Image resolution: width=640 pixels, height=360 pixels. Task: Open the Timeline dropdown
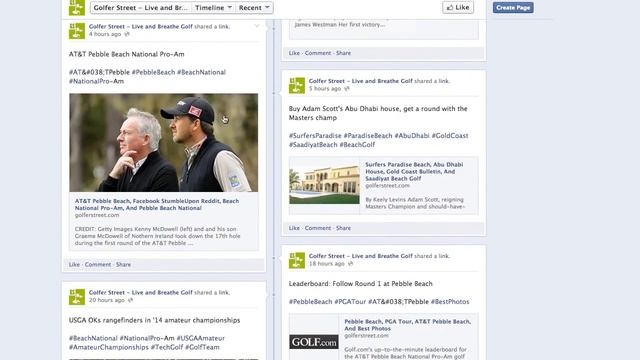point(213,8)
